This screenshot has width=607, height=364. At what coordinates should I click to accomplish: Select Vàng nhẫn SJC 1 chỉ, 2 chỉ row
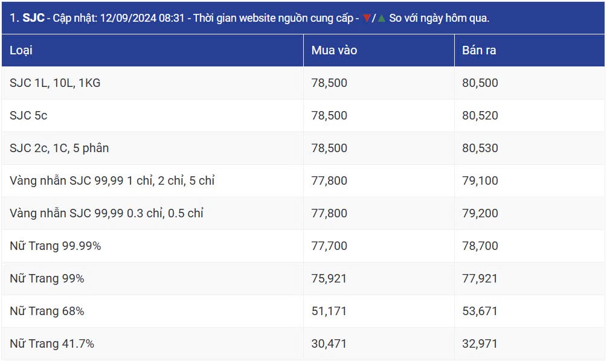pyautogui.click(x=112, y=181)
